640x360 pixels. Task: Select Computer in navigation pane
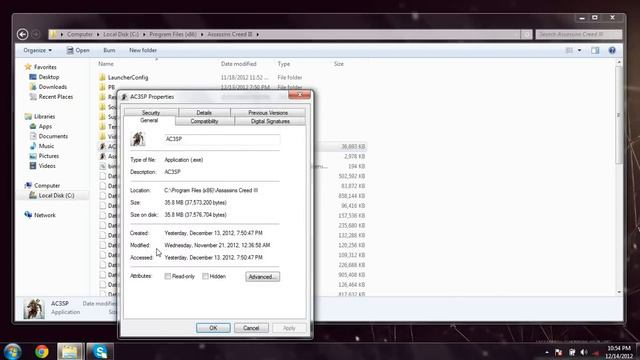[x=42, y=186]
